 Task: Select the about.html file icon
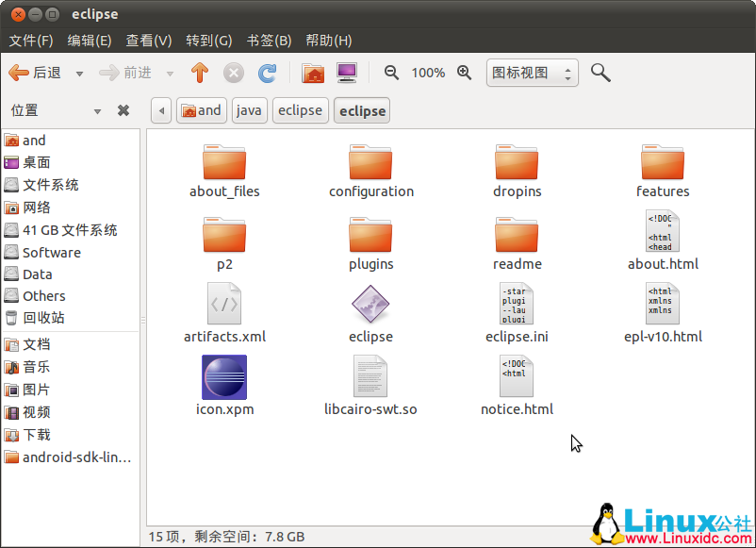(x=663, y=231)
